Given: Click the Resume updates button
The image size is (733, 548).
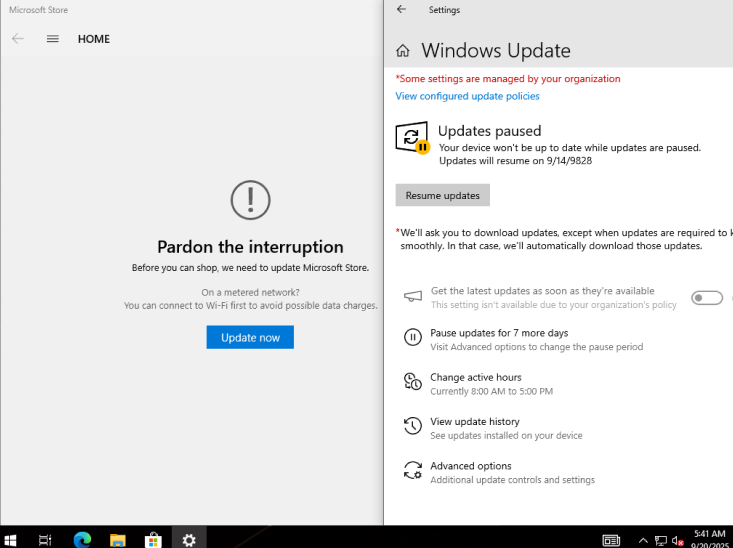Looking at the screenshot, I should point(443,195).
